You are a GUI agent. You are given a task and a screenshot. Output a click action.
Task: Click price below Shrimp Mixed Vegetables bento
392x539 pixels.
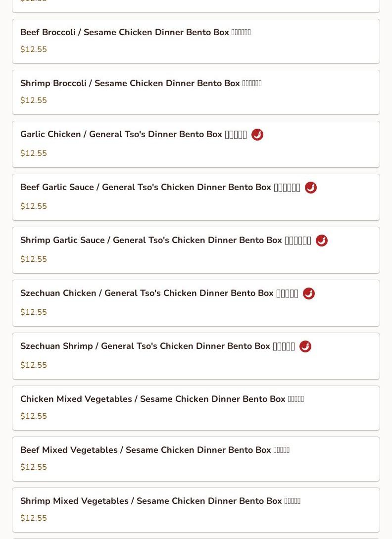coord(34,518)
